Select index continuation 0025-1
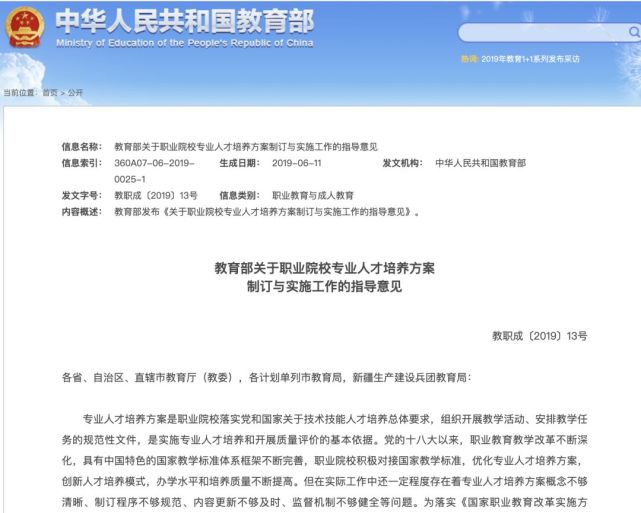 (130, 179)
